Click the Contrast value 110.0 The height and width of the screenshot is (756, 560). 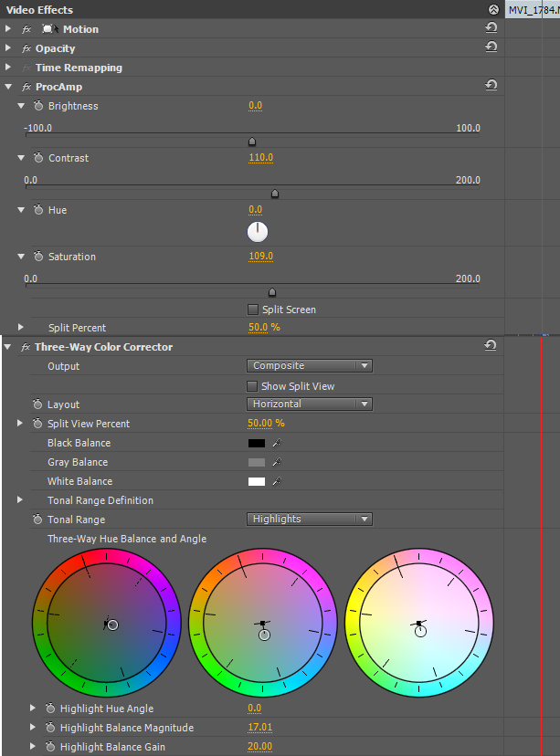click(x=261, y=158)
